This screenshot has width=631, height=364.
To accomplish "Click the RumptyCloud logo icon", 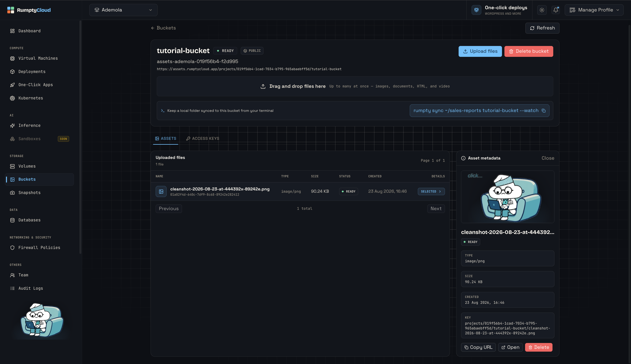I will pyautogui.click(x=11, y=10).
